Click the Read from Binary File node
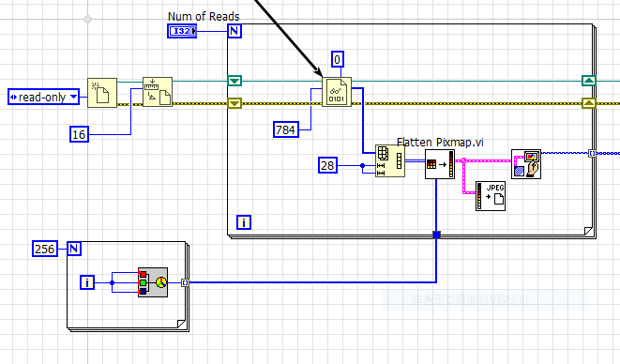The width and height of the screenshot is (620, 364). [x=337, y=92]
